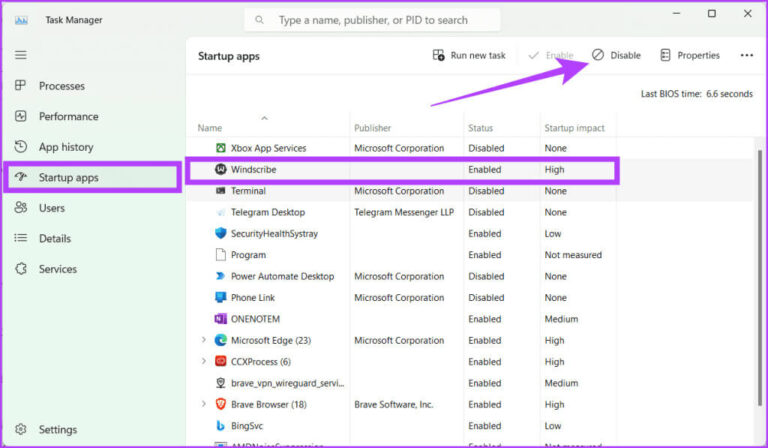Go to the Processes page
The width and height of the screenshot is (768, 448).
pos(61,86)
